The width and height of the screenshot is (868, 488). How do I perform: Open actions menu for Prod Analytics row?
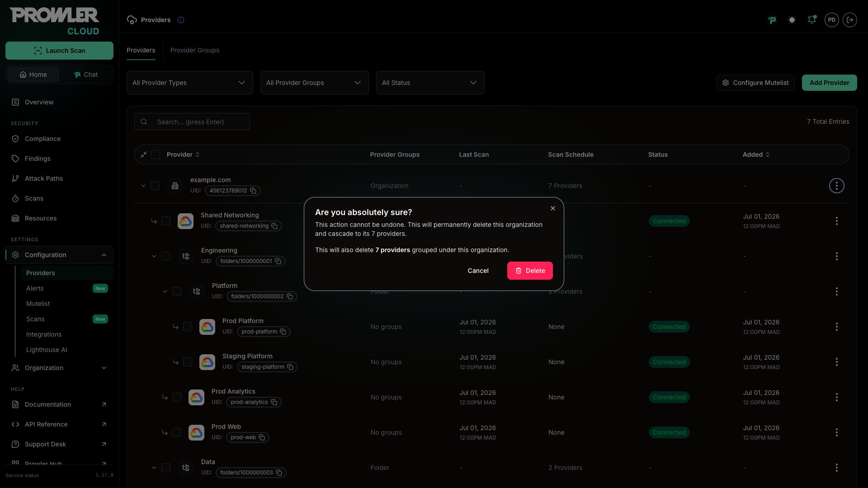837,397
